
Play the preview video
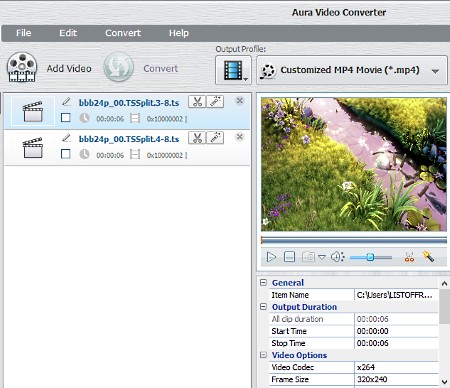pyautogui.click(x=271, y=257)
